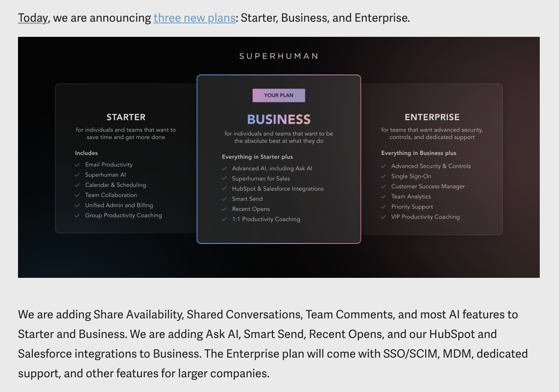Click the checkmark next to Team Analytics

(x=383, y=197)
